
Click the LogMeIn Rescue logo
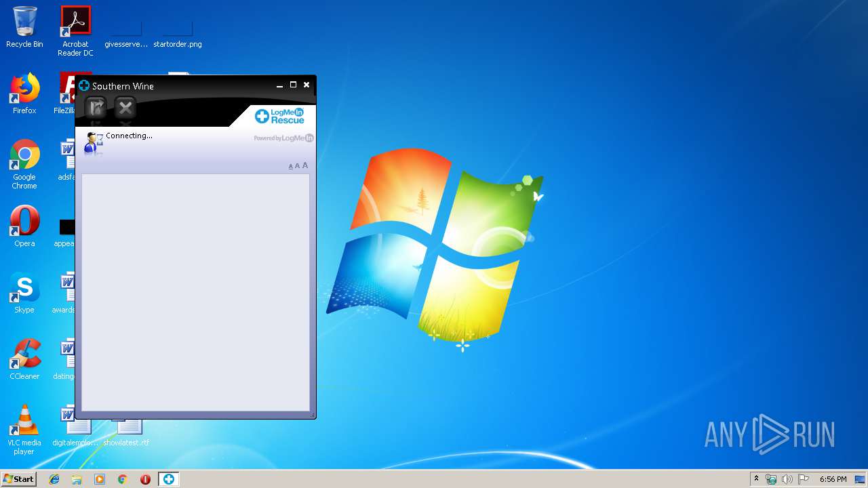(279, 116)
